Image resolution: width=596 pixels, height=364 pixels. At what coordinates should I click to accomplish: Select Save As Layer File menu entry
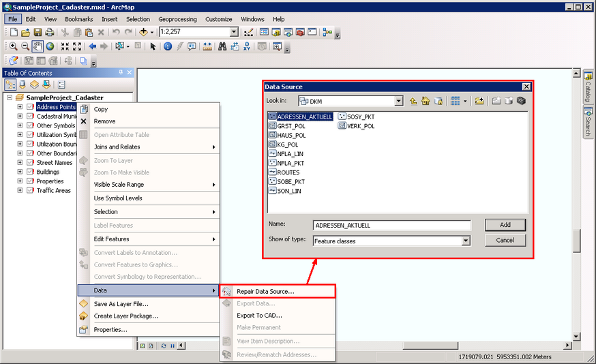[x=149, y=304]
